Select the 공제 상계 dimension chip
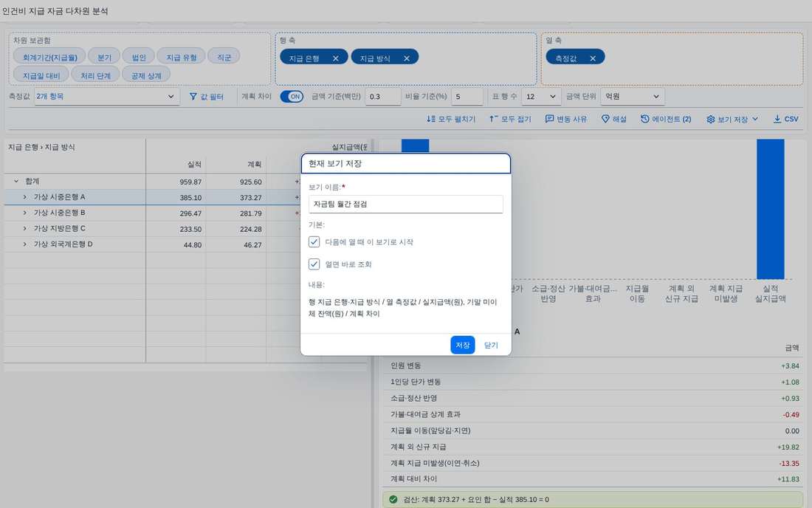The image size is (812, 508). (146, 75)
